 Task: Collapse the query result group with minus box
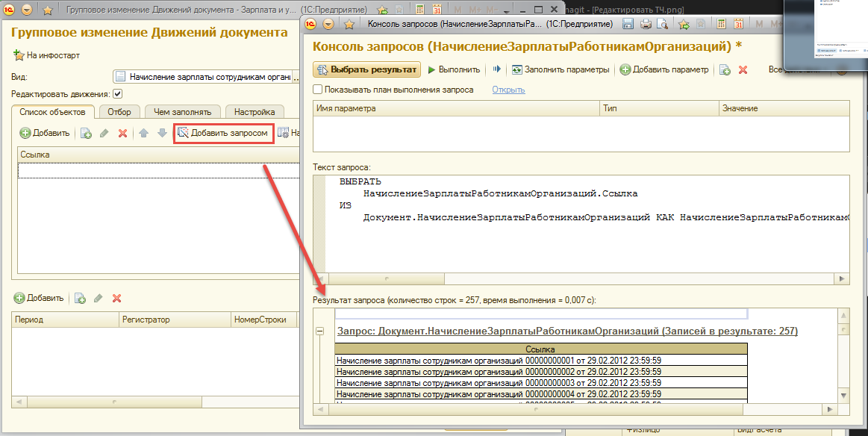click(320, 331)
